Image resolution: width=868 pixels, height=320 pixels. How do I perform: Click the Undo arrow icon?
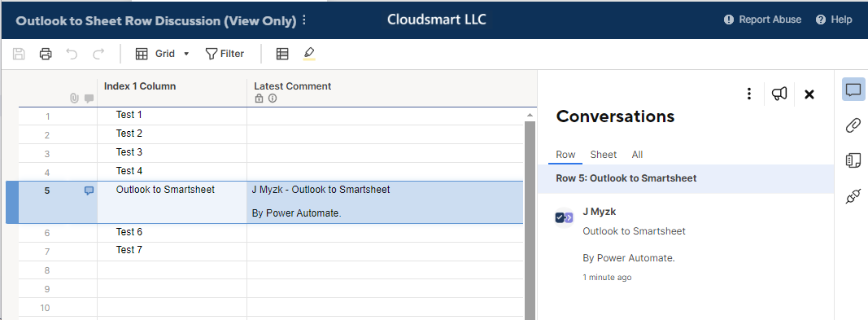[72, 54]
